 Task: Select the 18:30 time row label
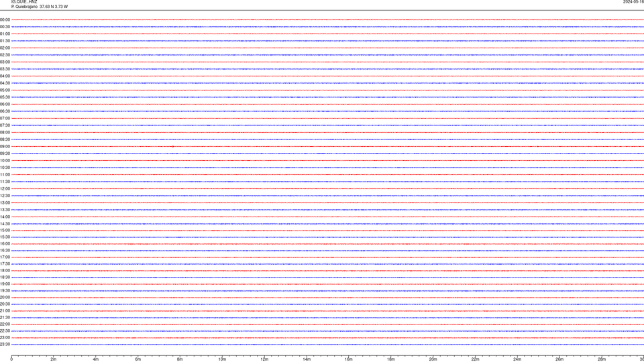coord(5,277)
